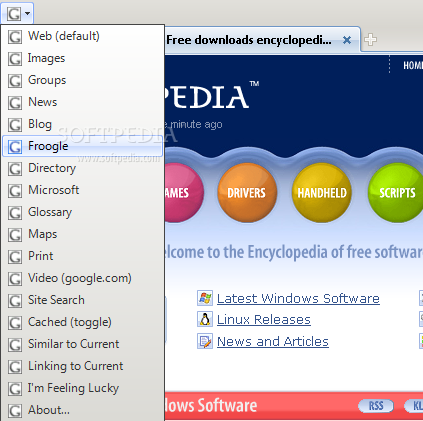
Task: Open a new tab with plus button
Action: pyautogui.click(x=370, y=40)
